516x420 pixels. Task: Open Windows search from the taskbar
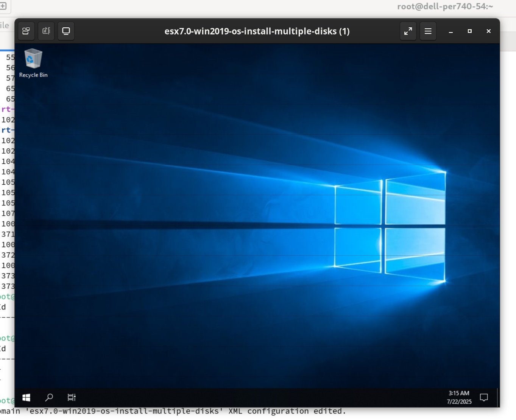click(x=49, y=398)
